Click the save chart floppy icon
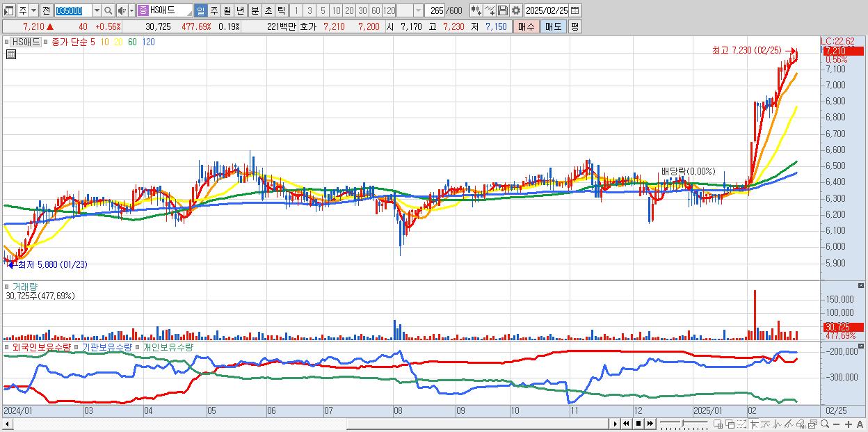This screenshot has width=868, height=432. pos(503,10)
